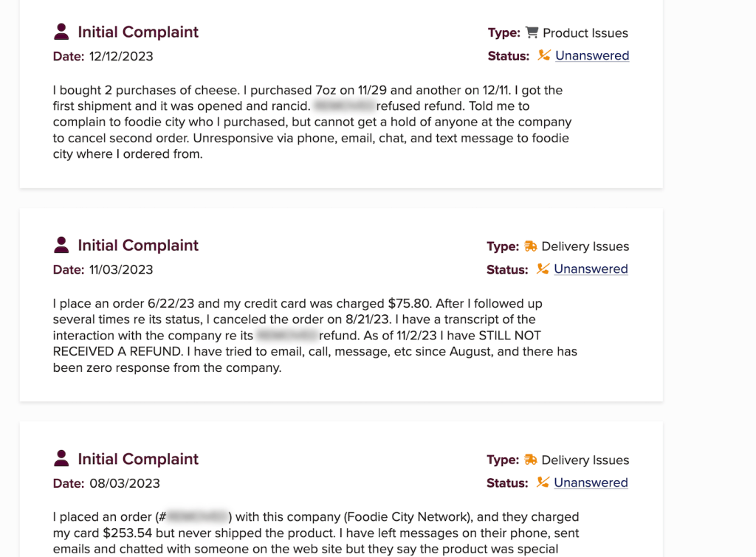756x557 pixels.
Task: Click the delivery truck icon on the 08/03/2023 complaint
Action: (531, 460)
